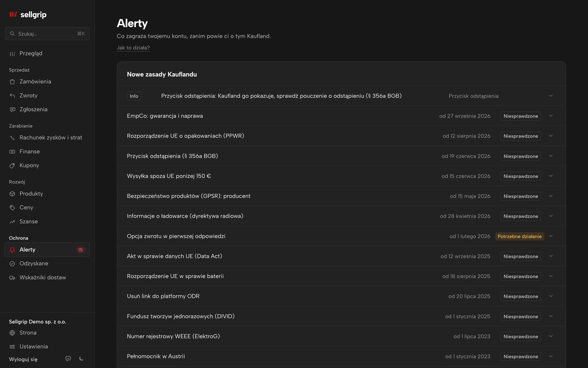This screenshot has width=588, height=368.
Task: Open Przegląd in the sidebar
Action: (x=47, y=54)
